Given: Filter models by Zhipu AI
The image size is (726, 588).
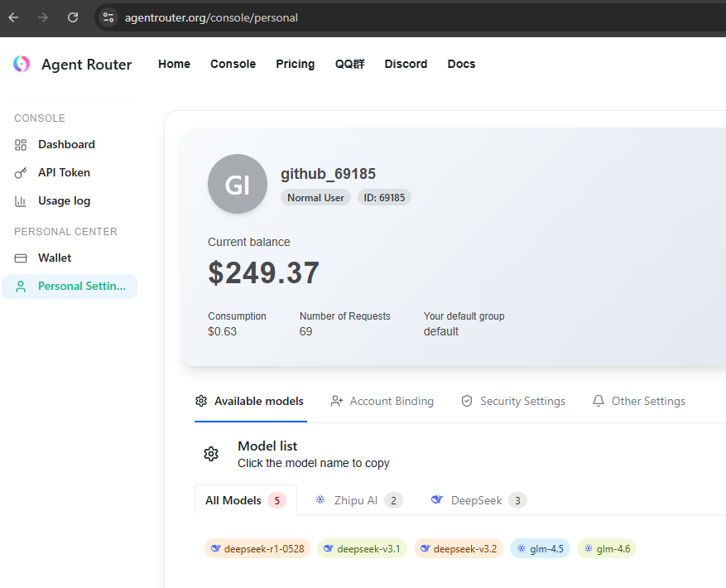Looking at the screenshot, I should (x=358, y=500).
